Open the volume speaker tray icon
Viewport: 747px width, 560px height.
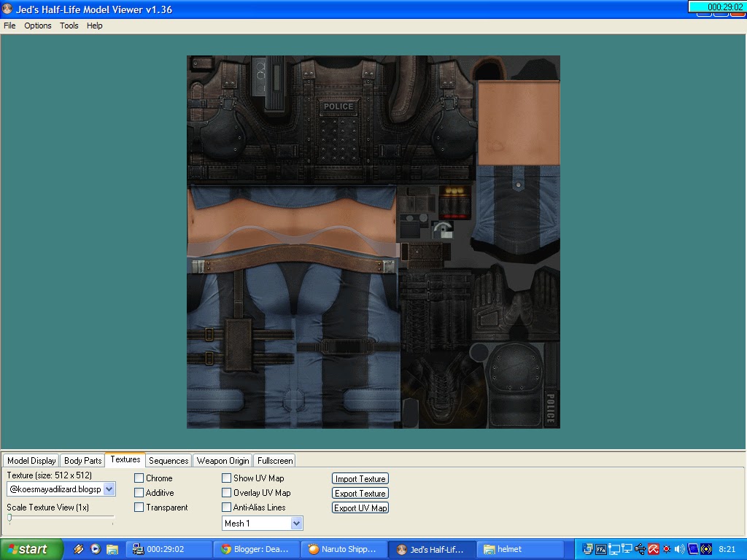coord(679,549)
